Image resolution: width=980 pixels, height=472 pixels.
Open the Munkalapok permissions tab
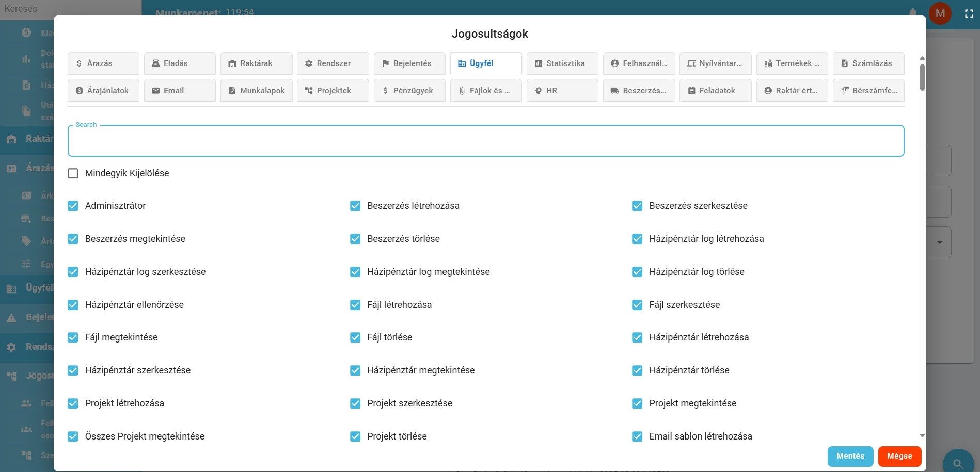256,91
